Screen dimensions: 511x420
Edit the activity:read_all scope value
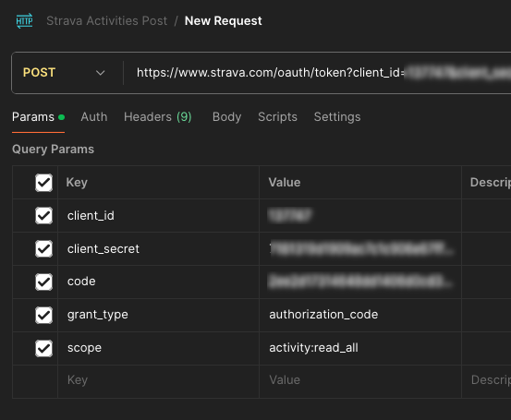[x=360, y=348]
